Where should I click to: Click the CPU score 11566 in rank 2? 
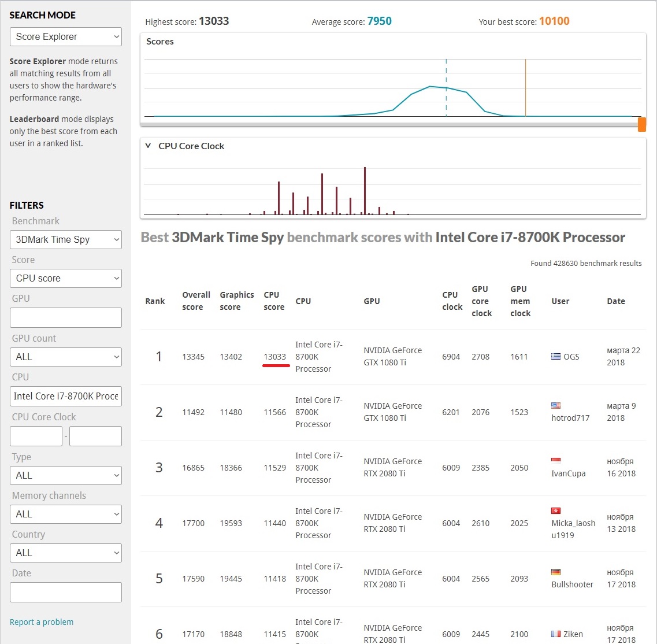(x=275, y=412)
